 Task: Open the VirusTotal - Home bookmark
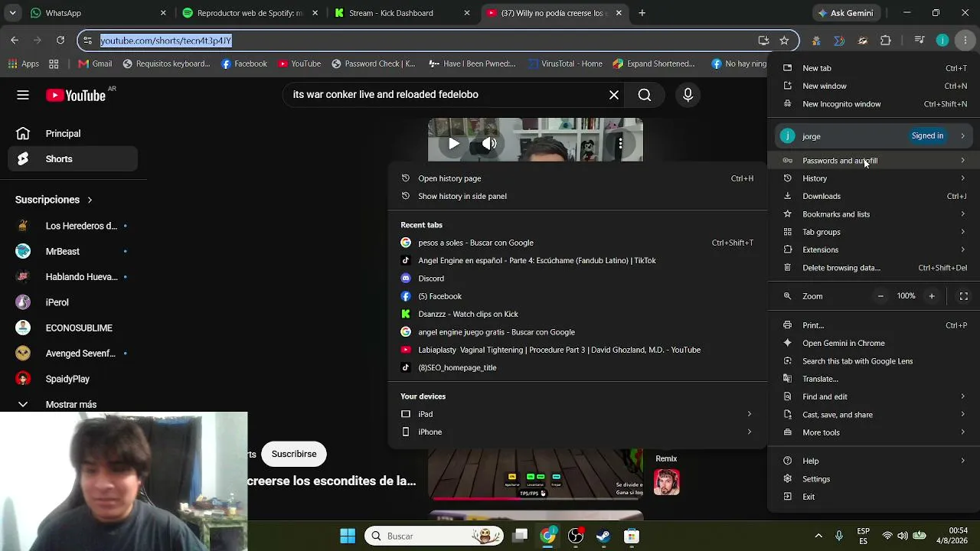click(565, 64)
